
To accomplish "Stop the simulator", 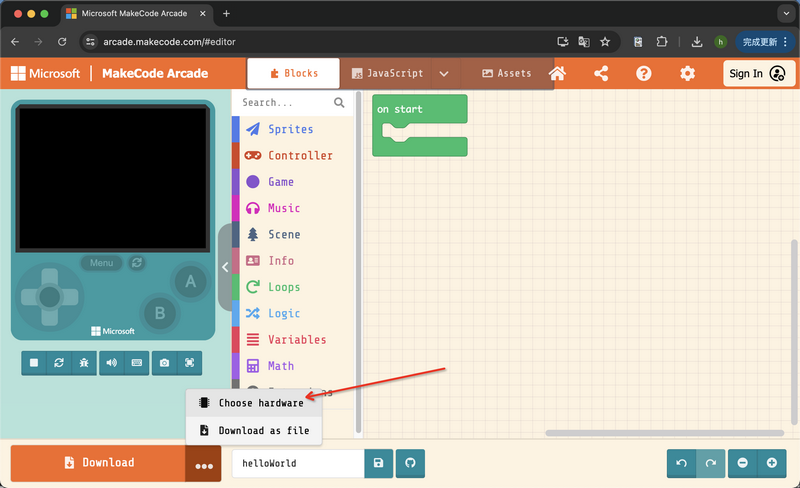I will coord(34,363).
